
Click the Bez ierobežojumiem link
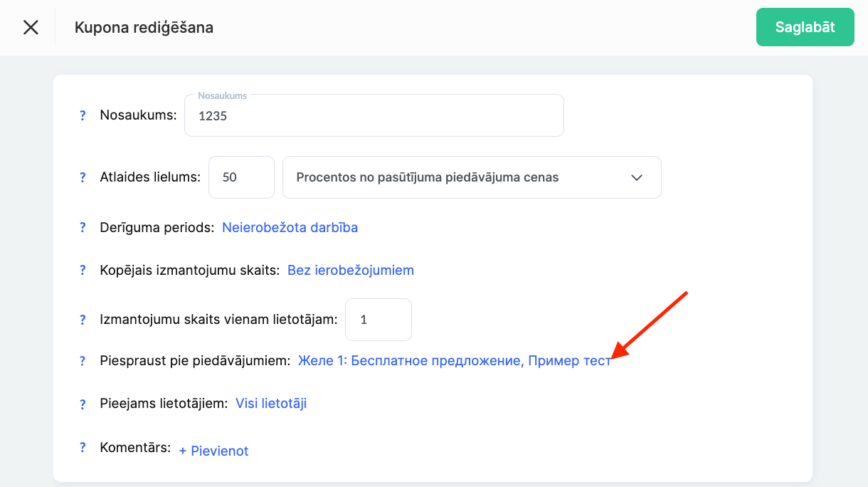pyautogui.click(x=350, y=271)
